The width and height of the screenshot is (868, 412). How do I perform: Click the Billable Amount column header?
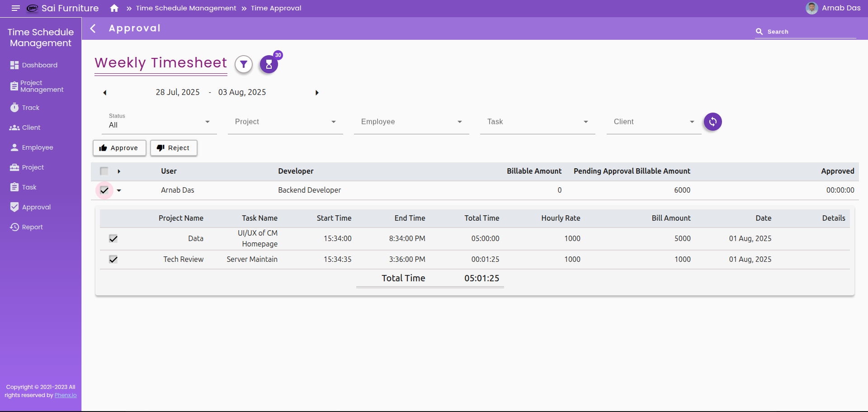click(534, 171)
